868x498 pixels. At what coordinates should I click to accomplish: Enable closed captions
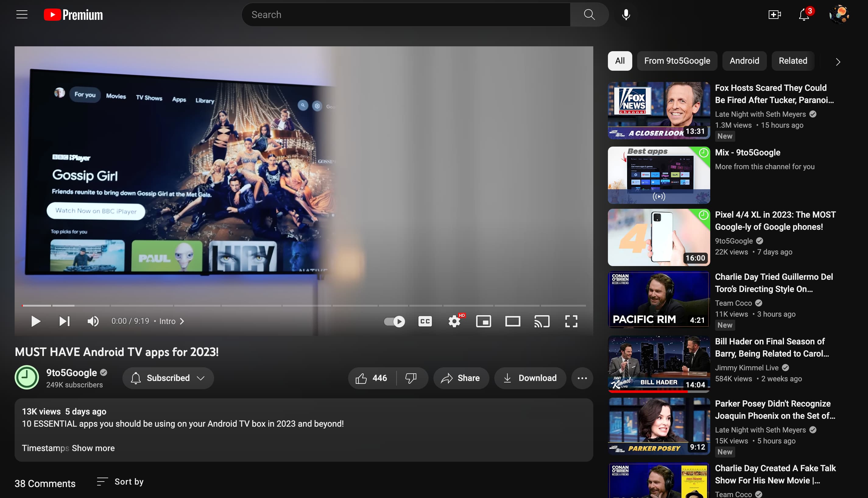tap(425, 321)
